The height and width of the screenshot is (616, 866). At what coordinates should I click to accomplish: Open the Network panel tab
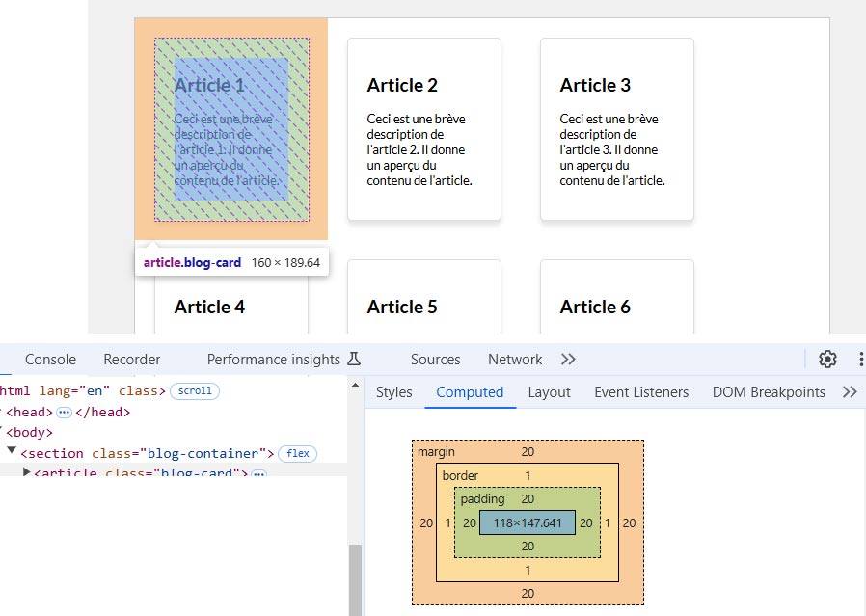coord(515,360)
